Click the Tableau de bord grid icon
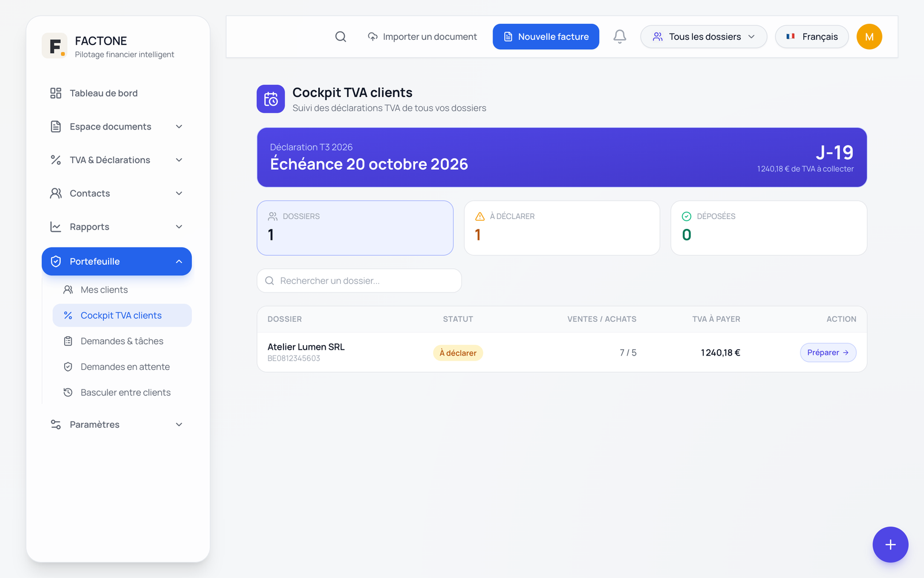This screenshot has height=578, width=924. 55,93
